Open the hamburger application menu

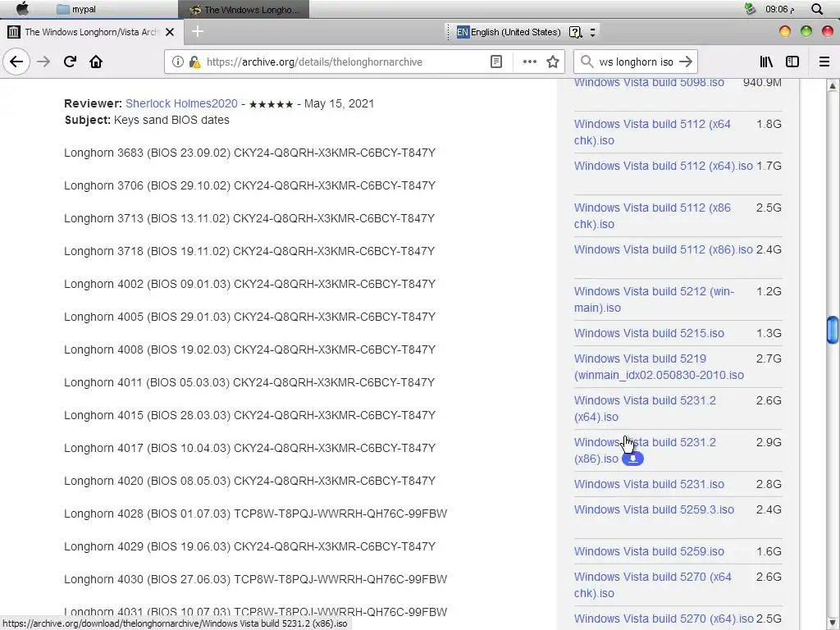click(x=824, y=62)
